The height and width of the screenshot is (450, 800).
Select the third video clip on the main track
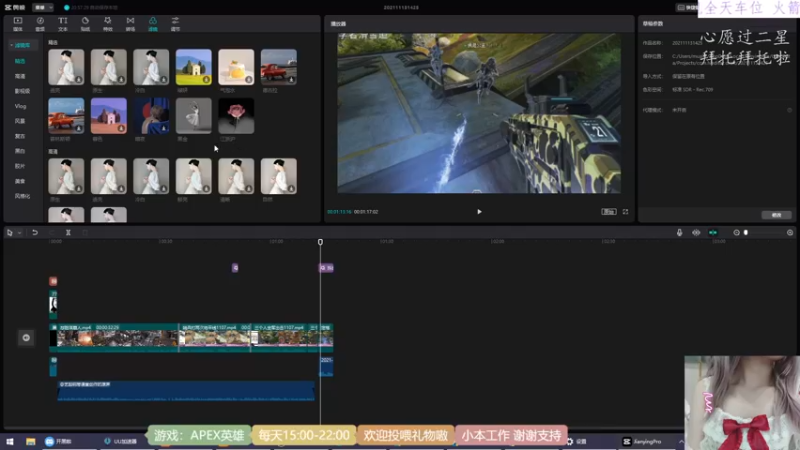(x=280, y=338)
